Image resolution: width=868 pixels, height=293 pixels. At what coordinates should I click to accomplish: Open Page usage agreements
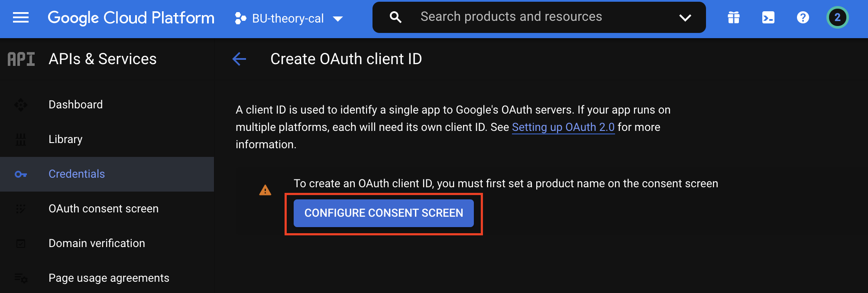point(107,278)
